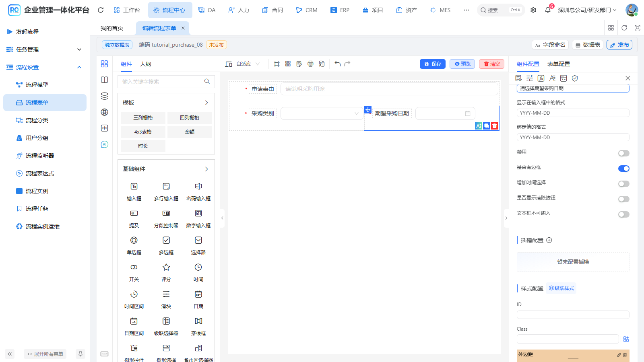Open the shield validation config icon
This screenshot has width=644, height=362.
tap(575, 78)
